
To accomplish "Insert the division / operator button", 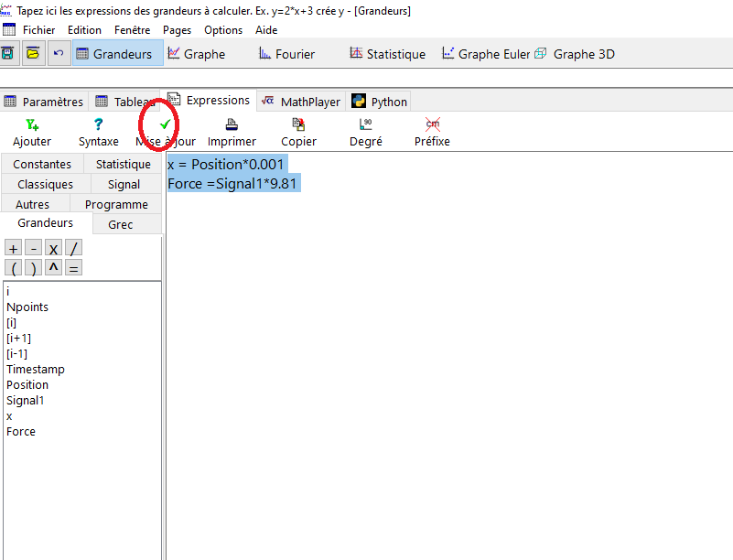I will [x=74, y=249].
